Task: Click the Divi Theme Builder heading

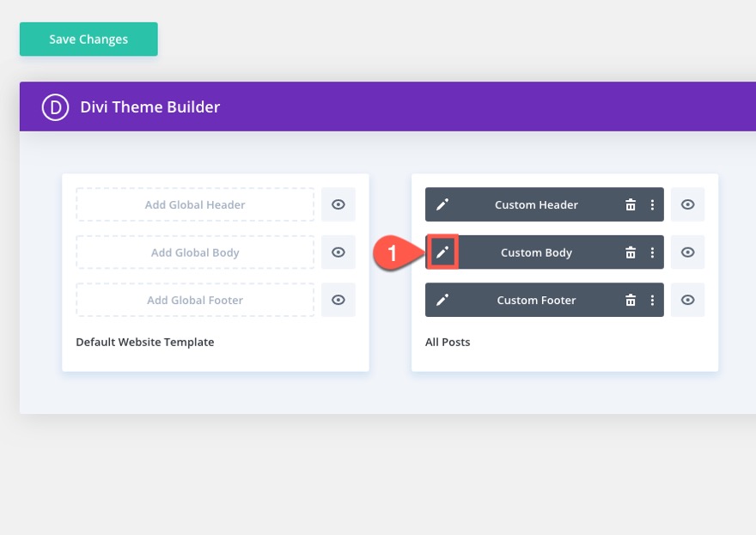Action: 150,107
